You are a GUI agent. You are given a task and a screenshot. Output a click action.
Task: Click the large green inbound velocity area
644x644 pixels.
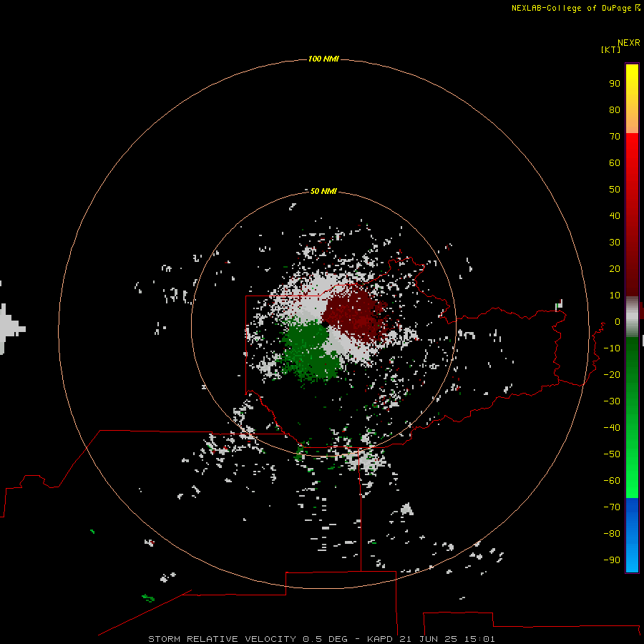(310, 351)
